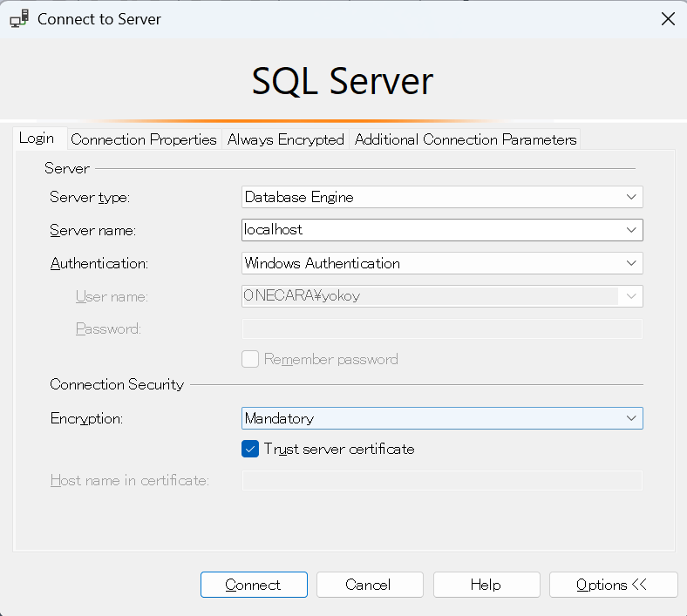
Task: Open the Connection Properties tab
Action: 144,139
